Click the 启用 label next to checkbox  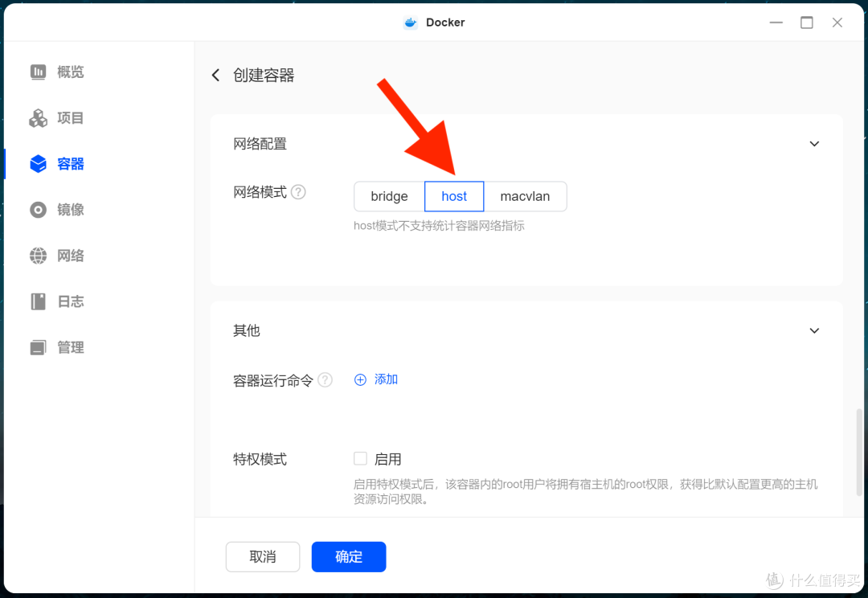pos(387,460)
